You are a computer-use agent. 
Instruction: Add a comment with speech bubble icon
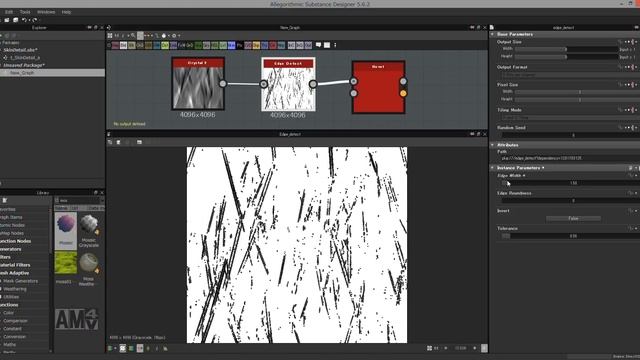click(x=318, y=45)
